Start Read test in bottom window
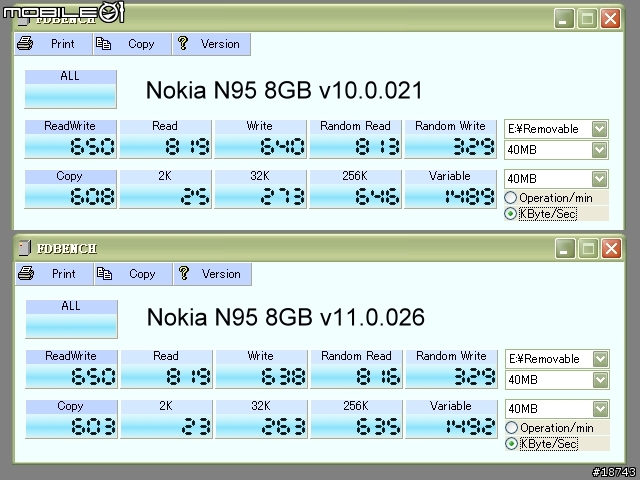 166,369
